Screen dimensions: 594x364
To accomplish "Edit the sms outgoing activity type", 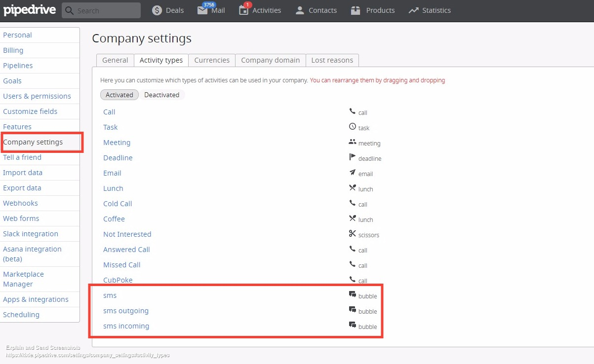I will point(126,311).
